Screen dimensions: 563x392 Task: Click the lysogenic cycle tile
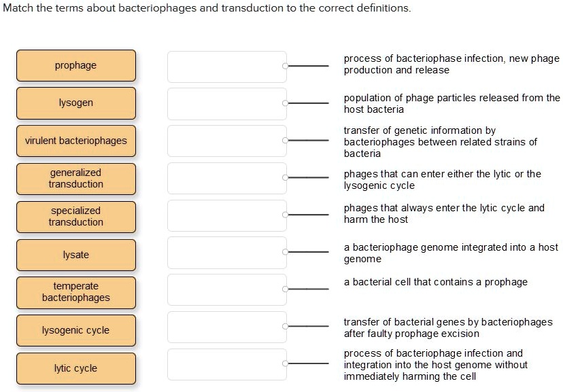(x=75, y=330)
